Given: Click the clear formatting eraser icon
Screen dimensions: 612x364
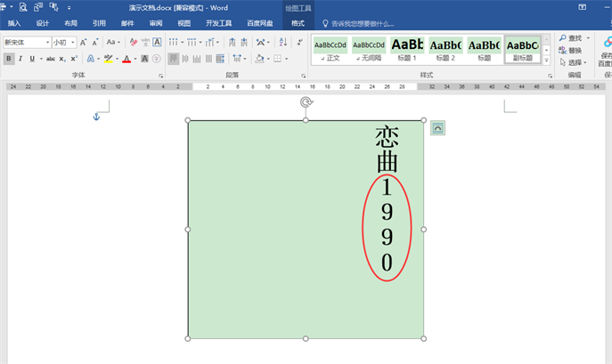Looking at the screenshot, I should coord(133,42).
